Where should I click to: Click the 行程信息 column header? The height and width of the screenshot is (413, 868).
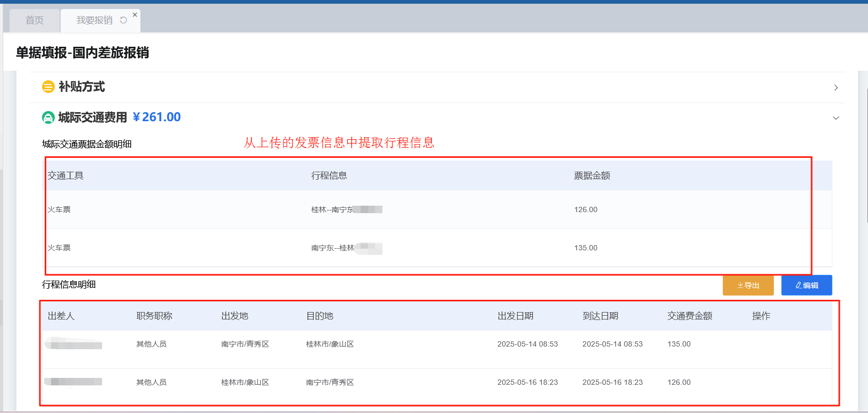pyautogui.click(x=329, y=175)
